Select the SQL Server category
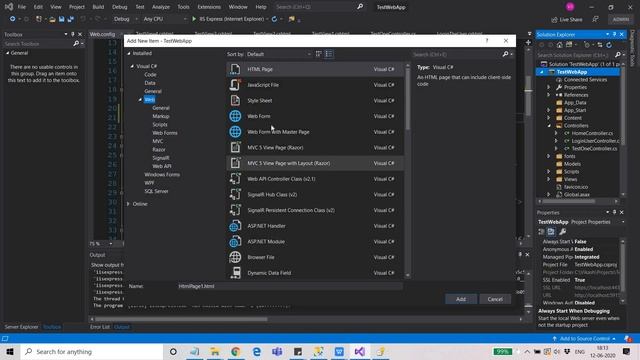640x360 pixels. 156,191
